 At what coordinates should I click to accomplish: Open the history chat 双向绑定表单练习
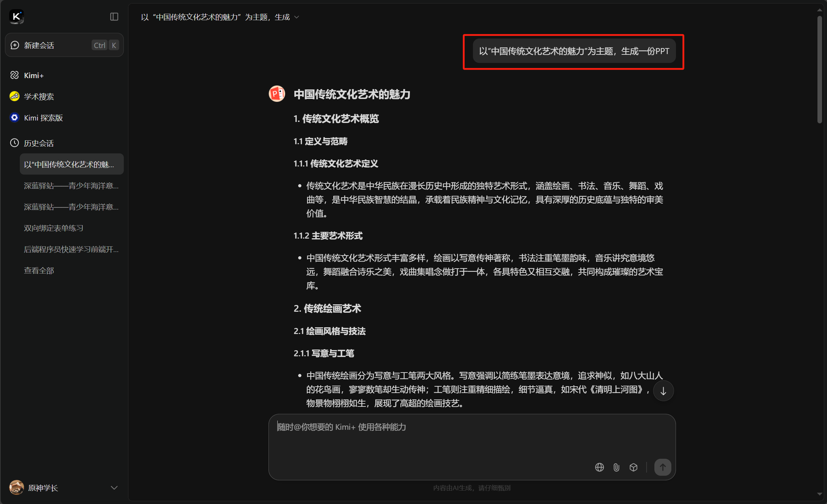[72, 228]
